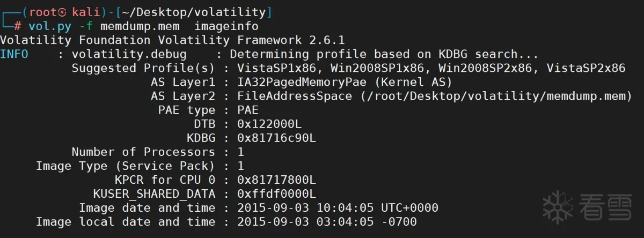This screenshot has width=644, height=238.
Task: Click the IA32PagedMemoryPae layer value
Action: click(302, 82)
